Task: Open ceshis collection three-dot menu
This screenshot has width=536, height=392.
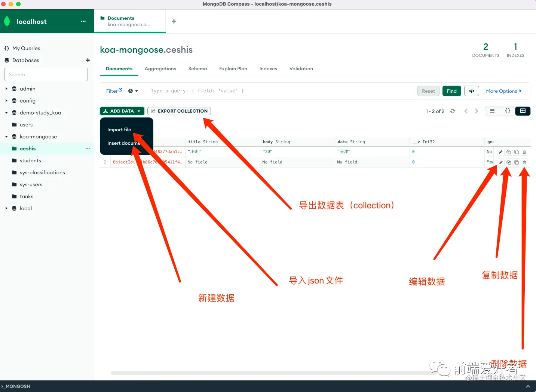Action: tap(88, 148)
